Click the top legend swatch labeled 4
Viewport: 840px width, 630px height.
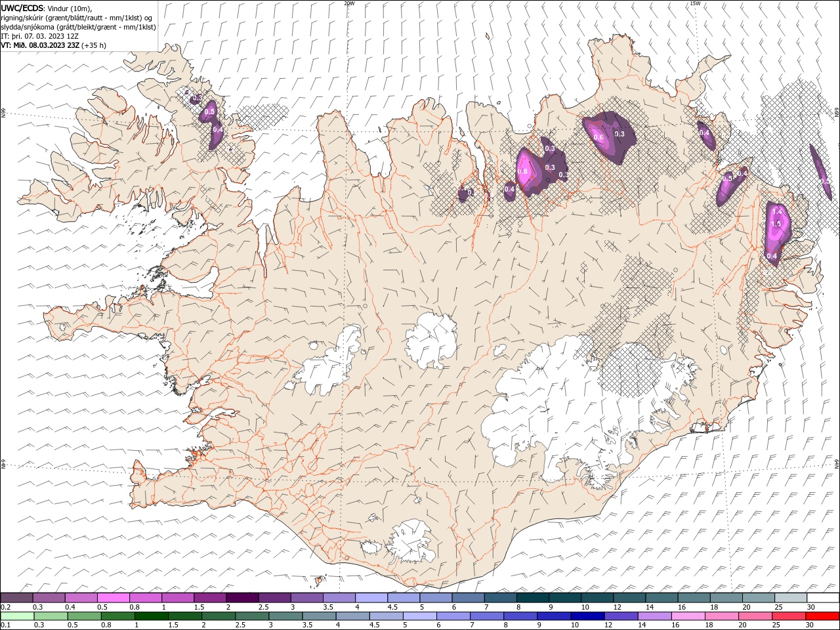point(371,597)
